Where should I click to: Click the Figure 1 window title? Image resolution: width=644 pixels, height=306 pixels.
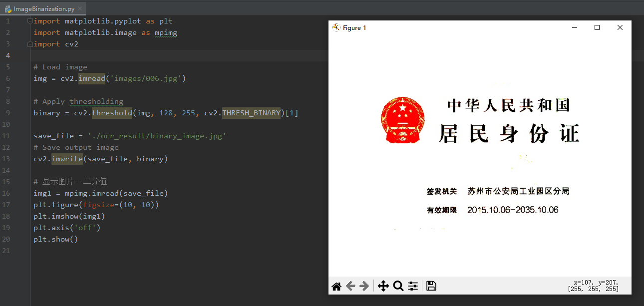354,27
